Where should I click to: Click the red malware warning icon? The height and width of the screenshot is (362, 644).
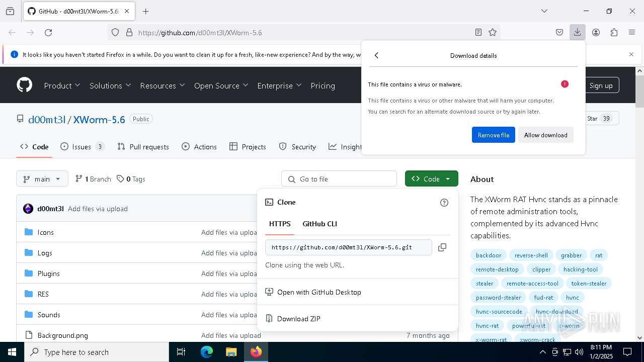click(x=565, y=84)
